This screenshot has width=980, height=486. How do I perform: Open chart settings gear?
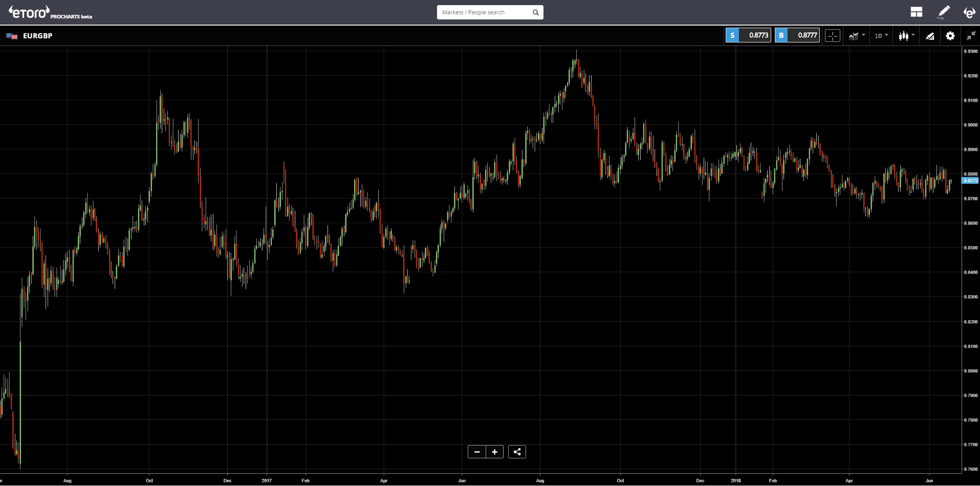click(950, 36)
